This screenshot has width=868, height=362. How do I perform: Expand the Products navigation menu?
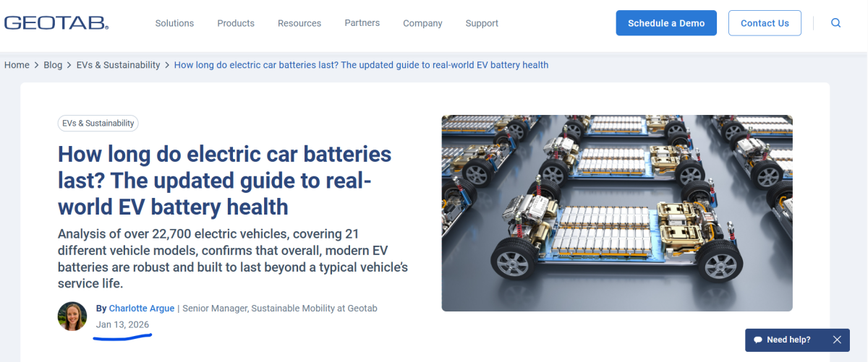click(236, 23)
